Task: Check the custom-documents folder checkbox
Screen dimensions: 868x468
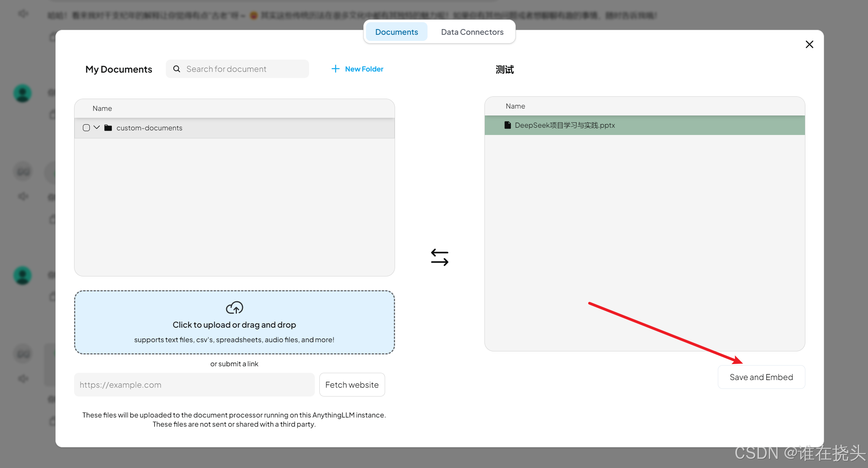Action: pos(86,128)
